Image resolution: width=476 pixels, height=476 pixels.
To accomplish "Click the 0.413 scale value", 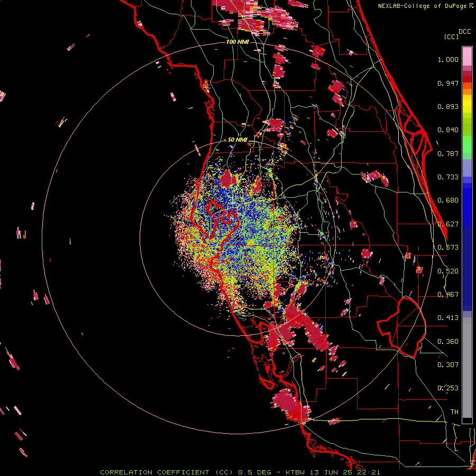I will pyautogui.click(x=448, y=318).
